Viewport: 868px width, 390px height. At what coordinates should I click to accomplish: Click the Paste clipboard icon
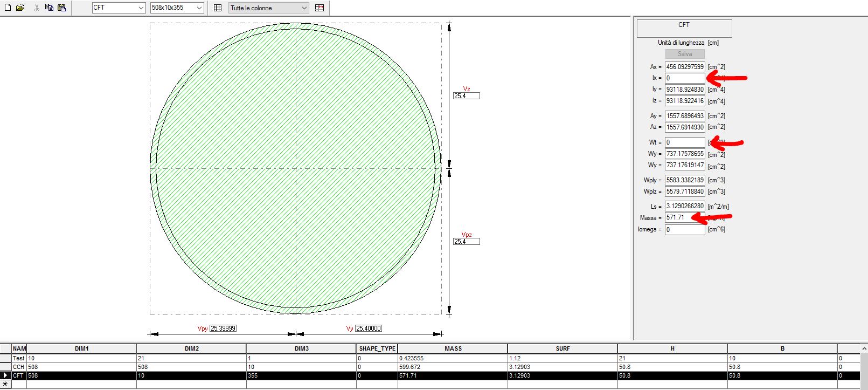click(x=61, y=8)
